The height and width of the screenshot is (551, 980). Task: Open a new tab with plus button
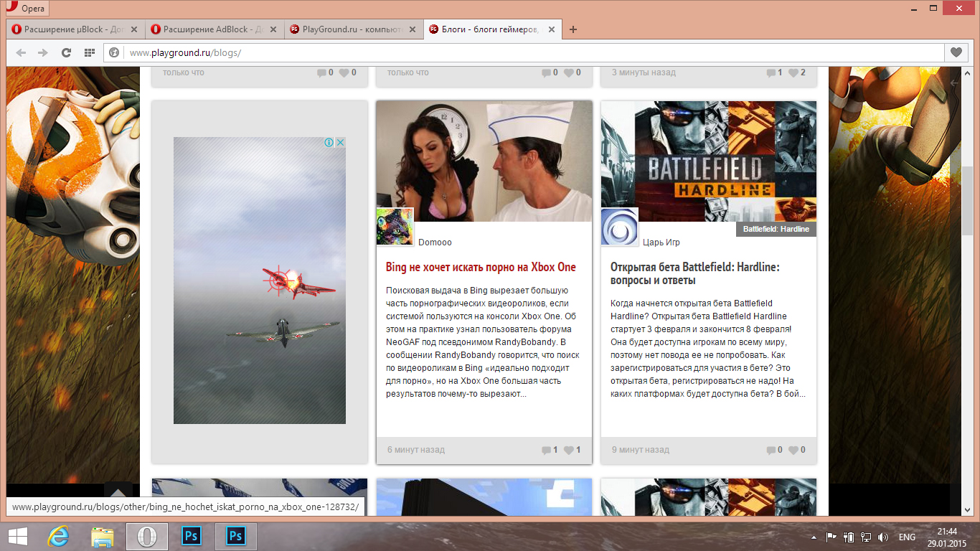point(573,29)
